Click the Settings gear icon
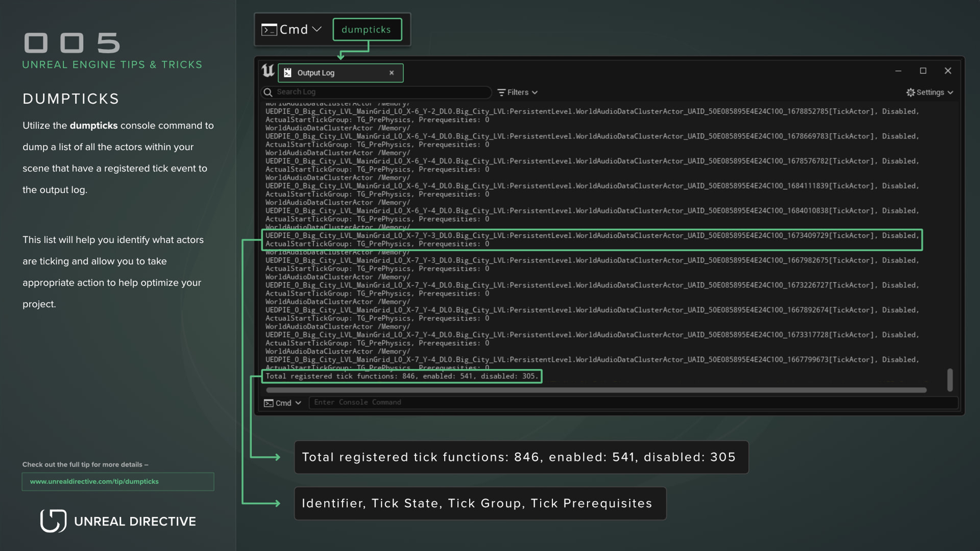980x551 pixels. (910, 92)
